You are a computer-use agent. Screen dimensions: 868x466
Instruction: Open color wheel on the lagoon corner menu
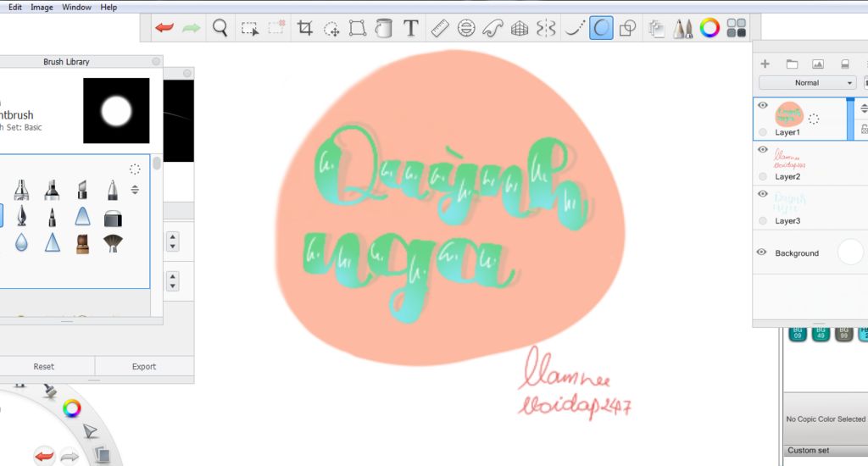(71, 408)
